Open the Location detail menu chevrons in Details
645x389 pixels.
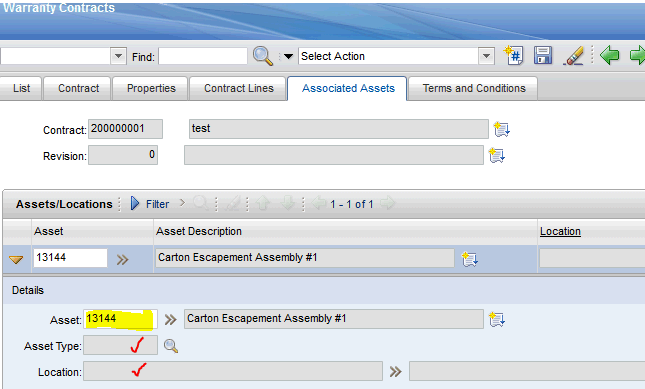395,372
